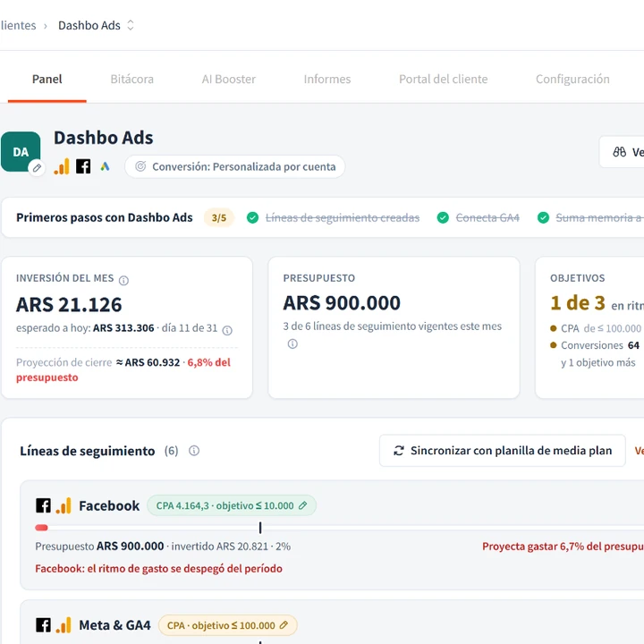Viewport: 644px width, 644px height.
Task: Show info next to día 11 de 31
Action: point(227,330)
